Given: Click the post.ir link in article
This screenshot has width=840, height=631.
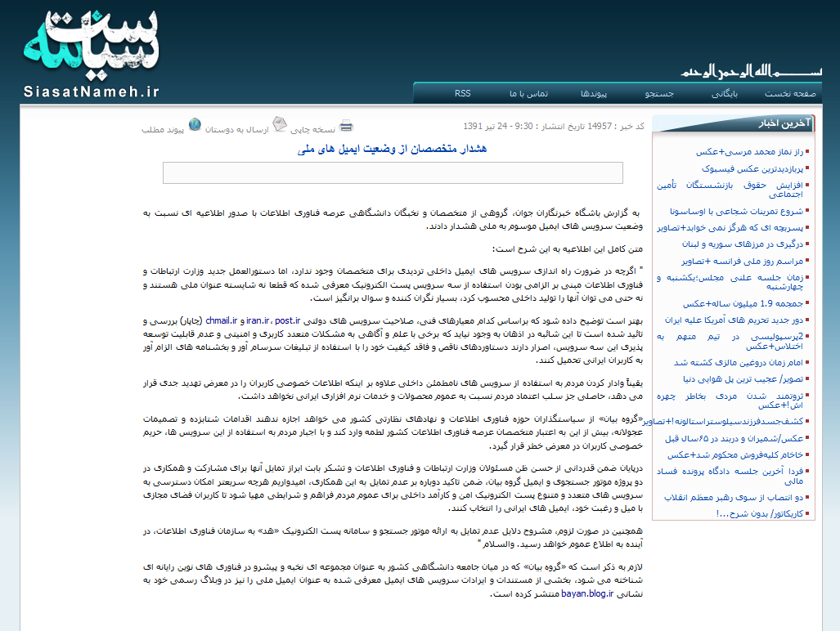Looking at the screenshot, I should pos(288,320).
